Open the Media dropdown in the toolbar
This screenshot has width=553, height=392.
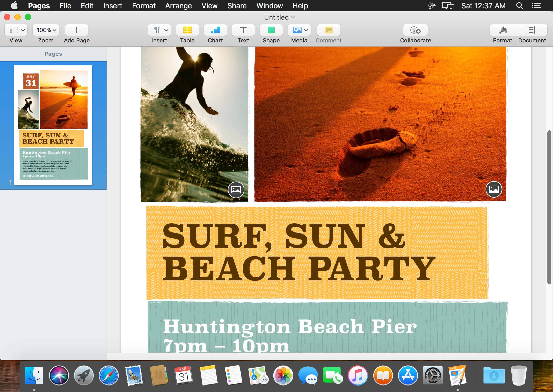coord(299,30)
